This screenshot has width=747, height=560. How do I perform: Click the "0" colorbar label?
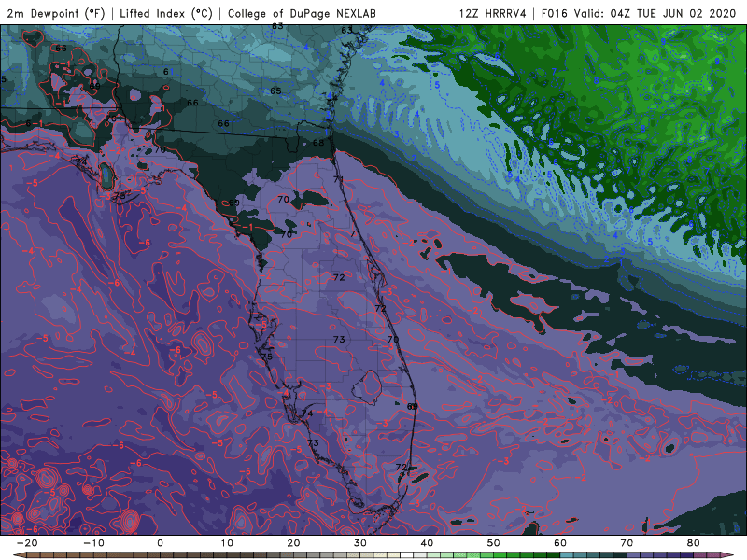[160, 543]
